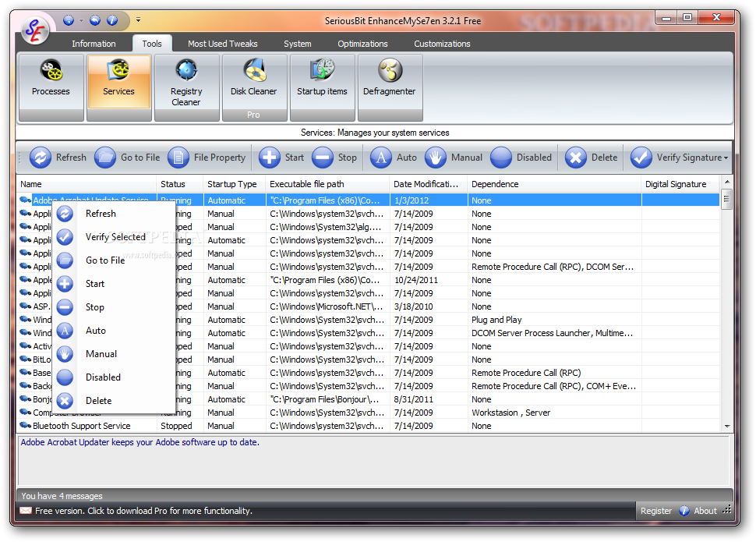Sort by Digital Signature column header

pos(680,184)
